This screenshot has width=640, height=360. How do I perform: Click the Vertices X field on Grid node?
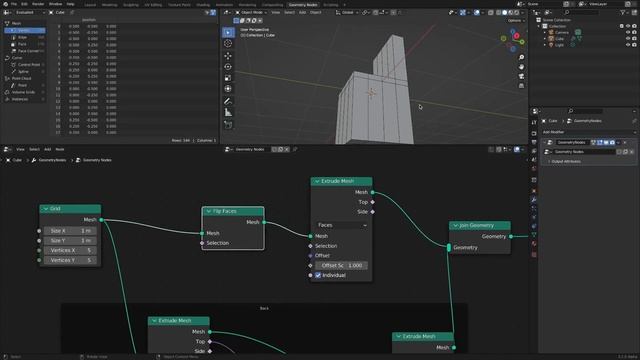coord(70,250)
